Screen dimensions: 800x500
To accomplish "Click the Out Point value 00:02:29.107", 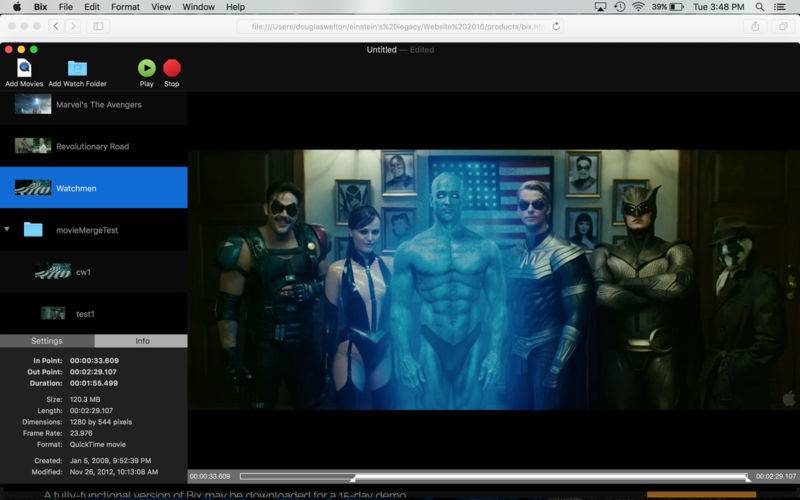I will point(93,372).
